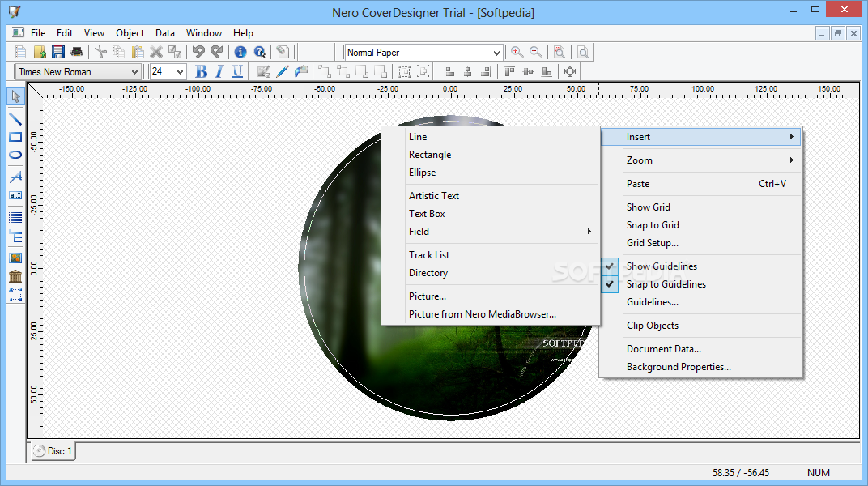
Task: Uncheck Snap to Guidelines in context menu
Action: pos(701,284)
